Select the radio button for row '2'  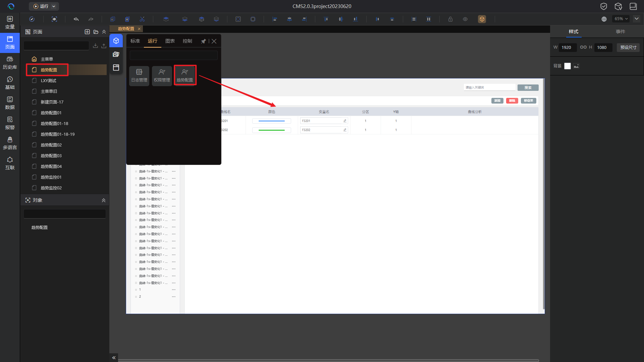[136, 297]
